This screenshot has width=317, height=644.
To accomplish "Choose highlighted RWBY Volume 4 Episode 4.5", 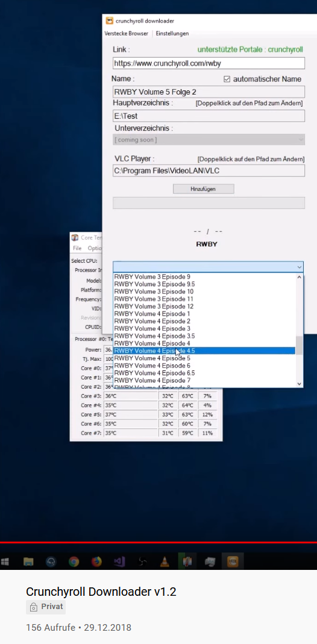I will tap(204, 351).
